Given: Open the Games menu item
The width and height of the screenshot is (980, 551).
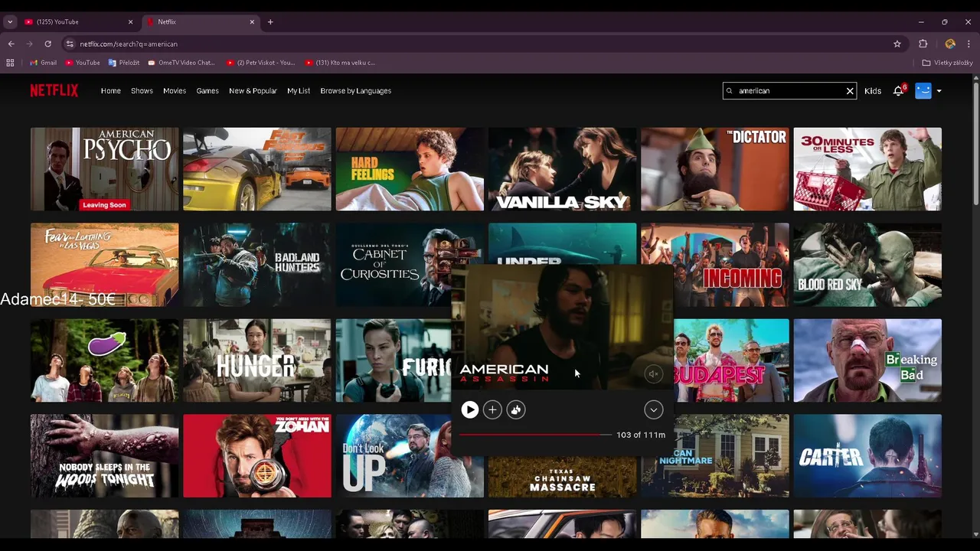Looking at the screenshot, I should tap(207, 91).
